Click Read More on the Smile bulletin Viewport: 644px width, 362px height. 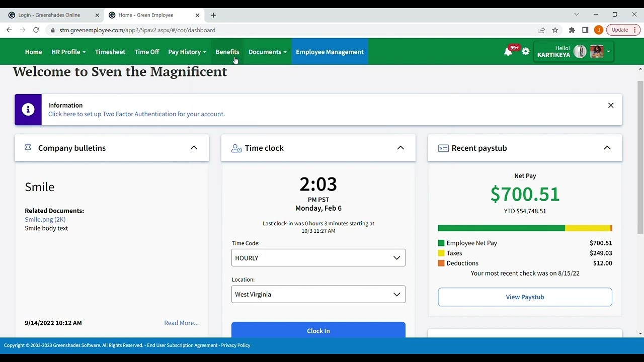(181, 322)
